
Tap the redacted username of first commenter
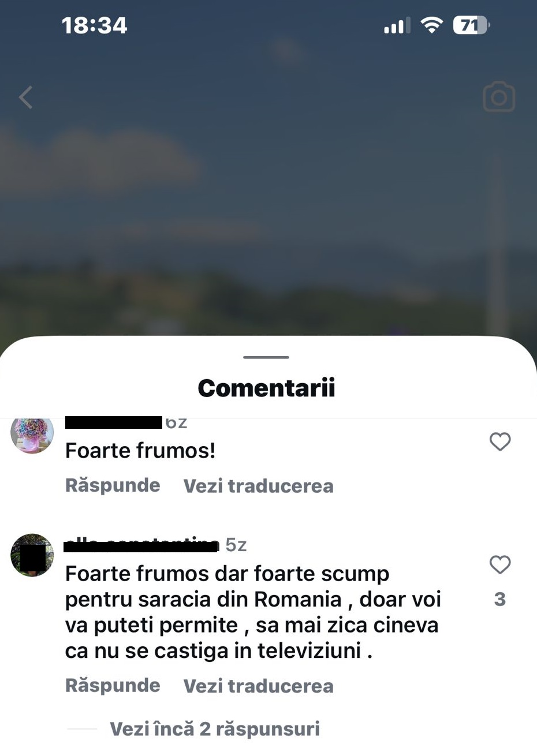click(113, 422)
